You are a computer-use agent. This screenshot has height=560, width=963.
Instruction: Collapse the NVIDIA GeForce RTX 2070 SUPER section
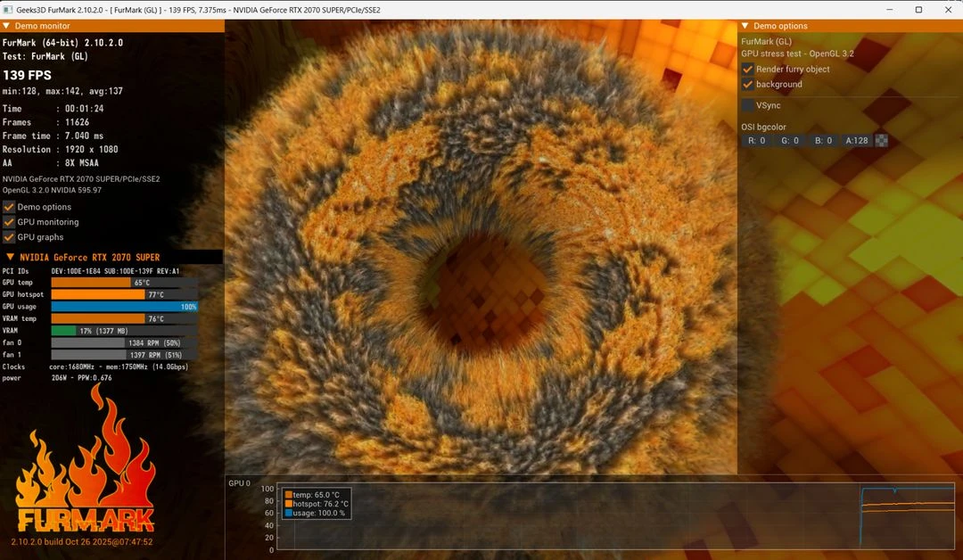pos(11,258)
